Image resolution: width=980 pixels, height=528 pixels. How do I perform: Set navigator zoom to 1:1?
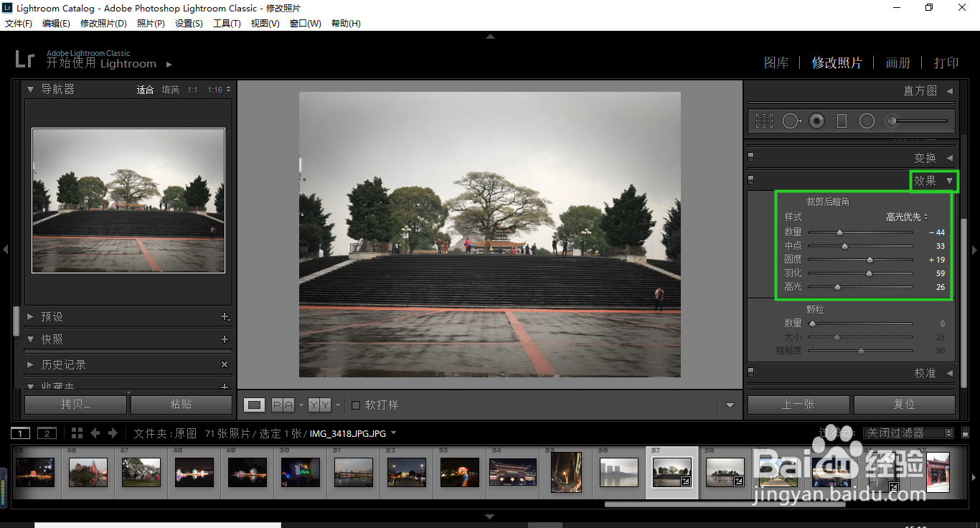click(x=192, y=90)
